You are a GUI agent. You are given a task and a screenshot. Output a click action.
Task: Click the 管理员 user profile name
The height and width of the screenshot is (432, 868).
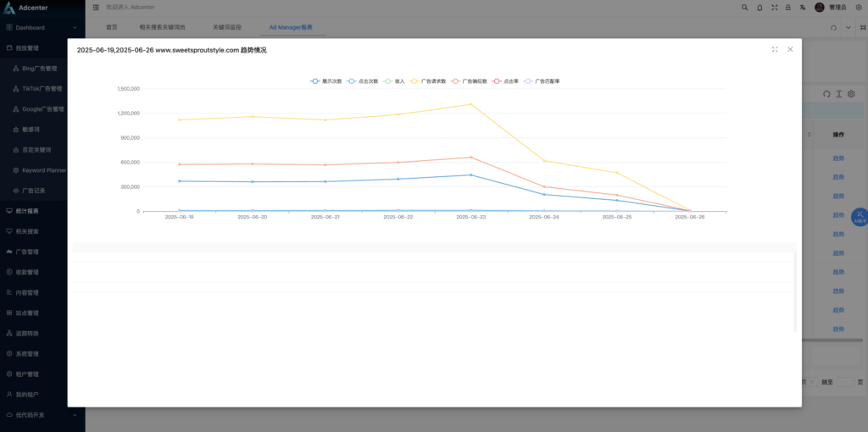(x=837, y=7)
